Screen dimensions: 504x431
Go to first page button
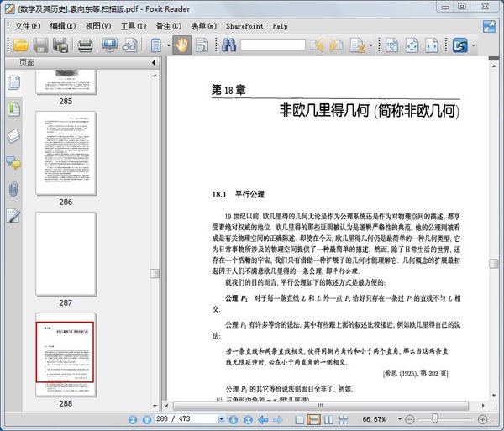click(133, 419)
